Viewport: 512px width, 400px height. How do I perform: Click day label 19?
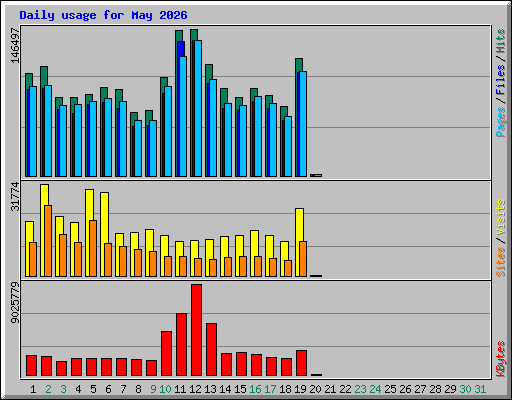[x=300, y=389]
